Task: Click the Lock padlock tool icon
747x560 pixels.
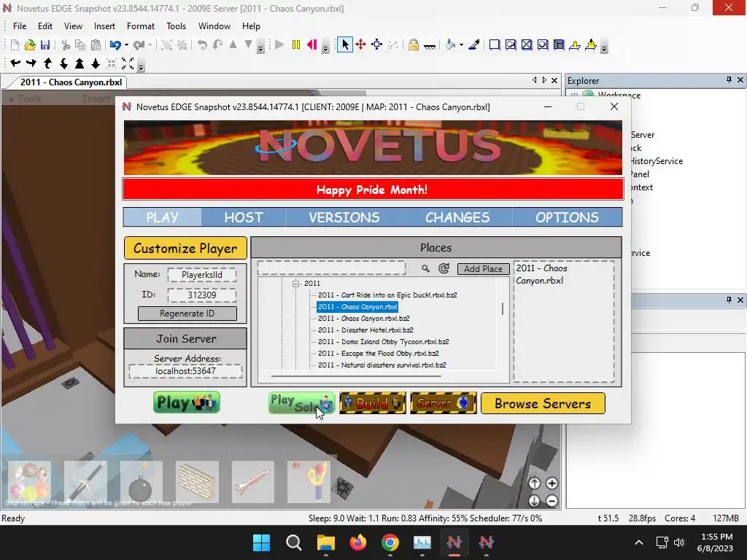Action: [x=414, y=44]
